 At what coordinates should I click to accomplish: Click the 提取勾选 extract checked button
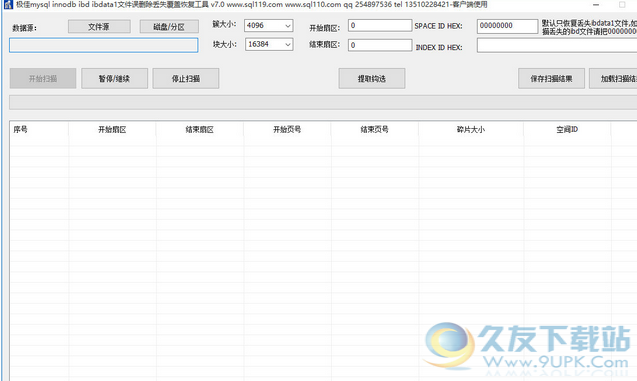(x=372, y=78)
